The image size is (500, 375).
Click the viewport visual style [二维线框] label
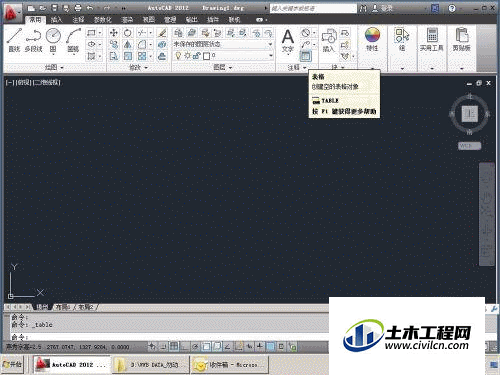coord(46,82)
